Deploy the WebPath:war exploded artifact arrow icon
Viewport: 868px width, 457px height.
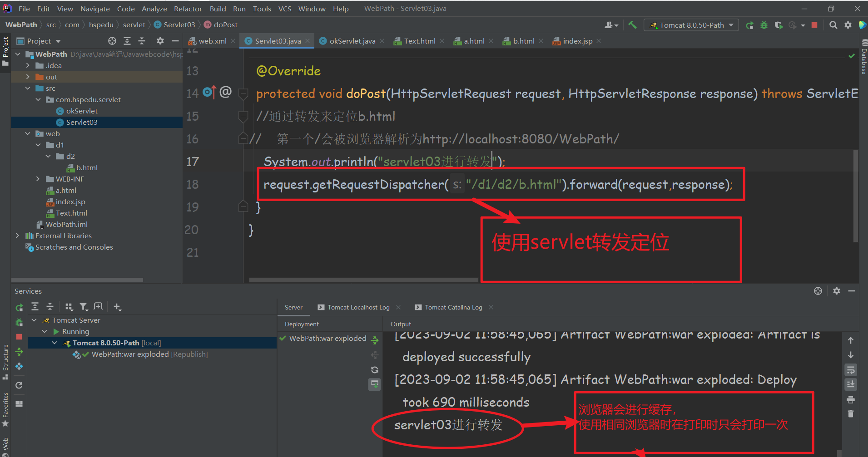375,340
